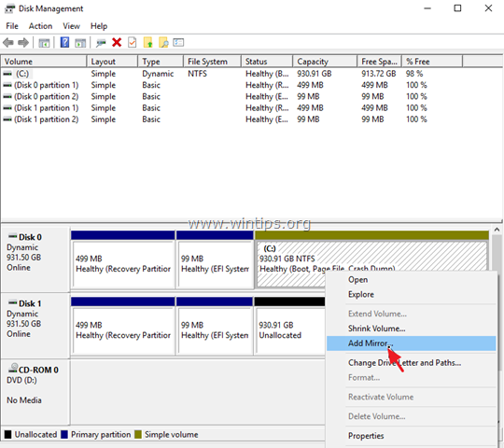
Task: Click the red X Delete icon
Action: (x=117, y=42)
